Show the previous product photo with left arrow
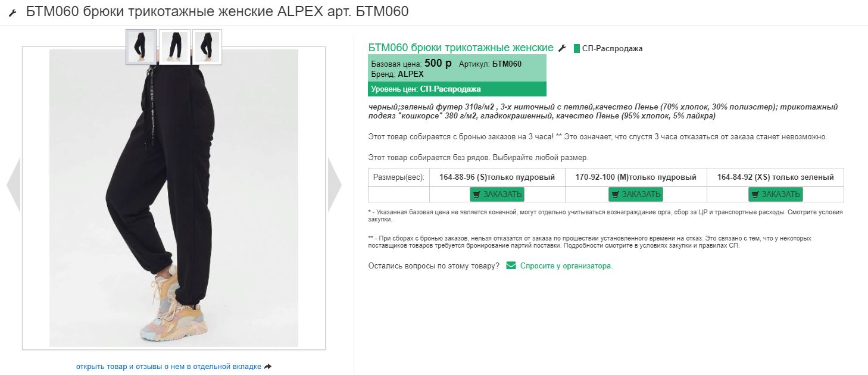This screenshot has width=868, height=375. tap(13, 185)
